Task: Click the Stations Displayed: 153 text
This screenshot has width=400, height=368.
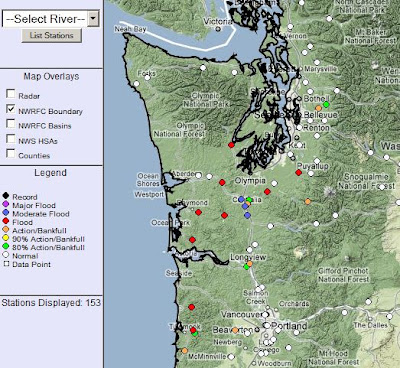Action: tap(51, 303)
